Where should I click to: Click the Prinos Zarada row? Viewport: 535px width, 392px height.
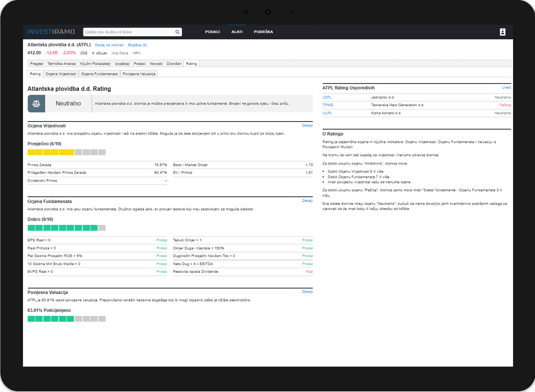tap(97, 165)
